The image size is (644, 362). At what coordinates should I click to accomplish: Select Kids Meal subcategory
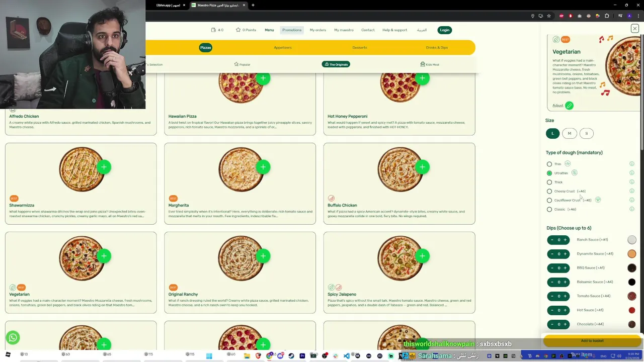pos(430,64)
